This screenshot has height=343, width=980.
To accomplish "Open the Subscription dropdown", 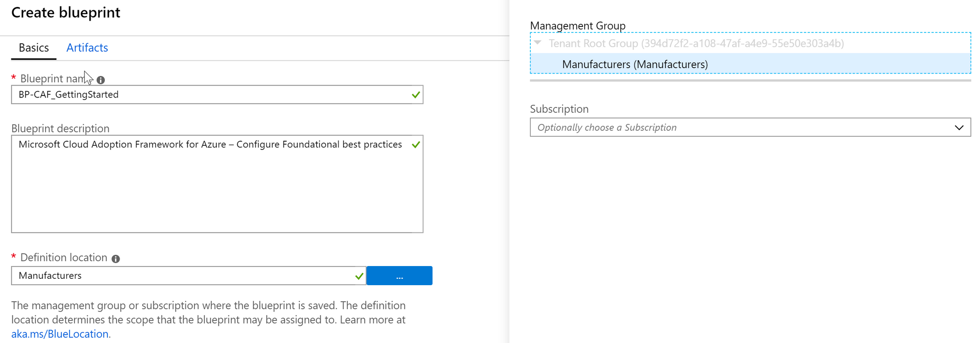I will click(x=750, y=127).
